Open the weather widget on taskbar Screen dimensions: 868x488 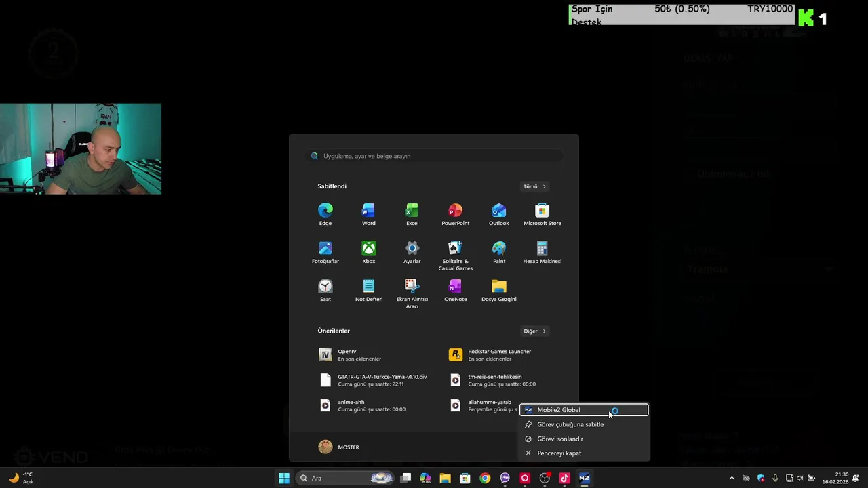pos(20,478)
